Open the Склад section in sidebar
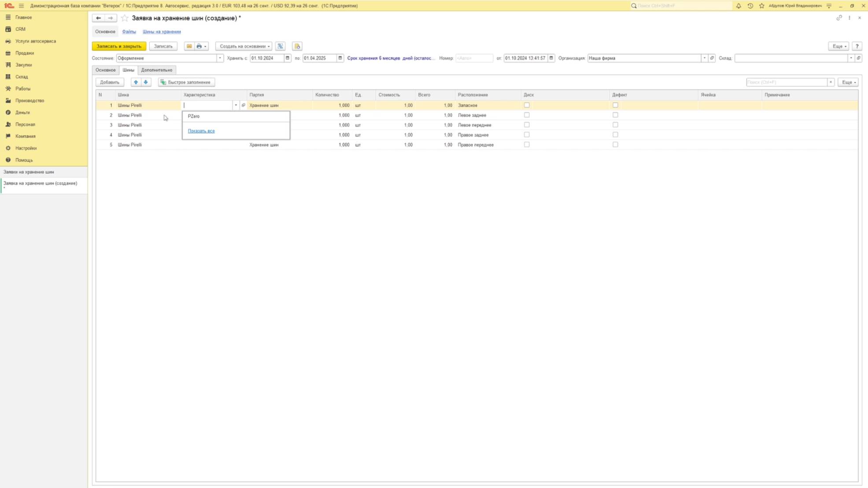The width and height of the screenshot is (868, 488). point(22,77)
